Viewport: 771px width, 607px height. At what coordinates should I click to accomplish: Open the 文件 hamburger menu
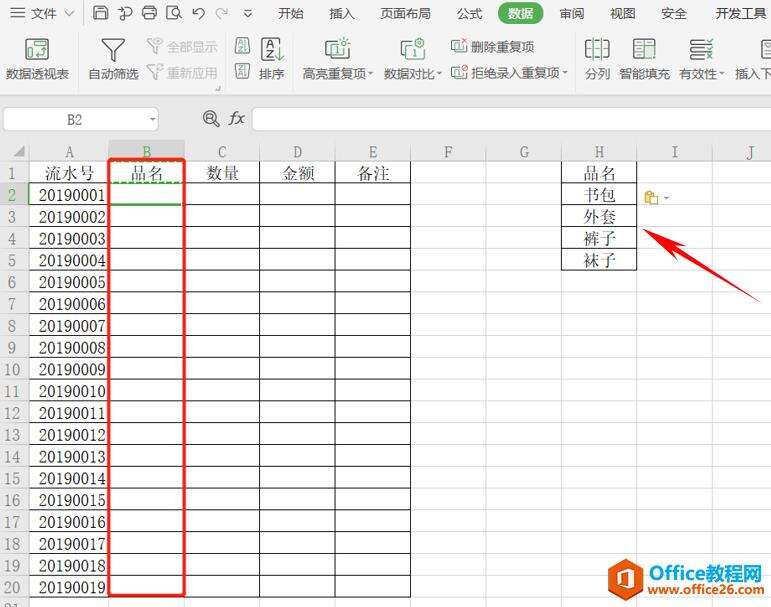[x=18, y=13]
